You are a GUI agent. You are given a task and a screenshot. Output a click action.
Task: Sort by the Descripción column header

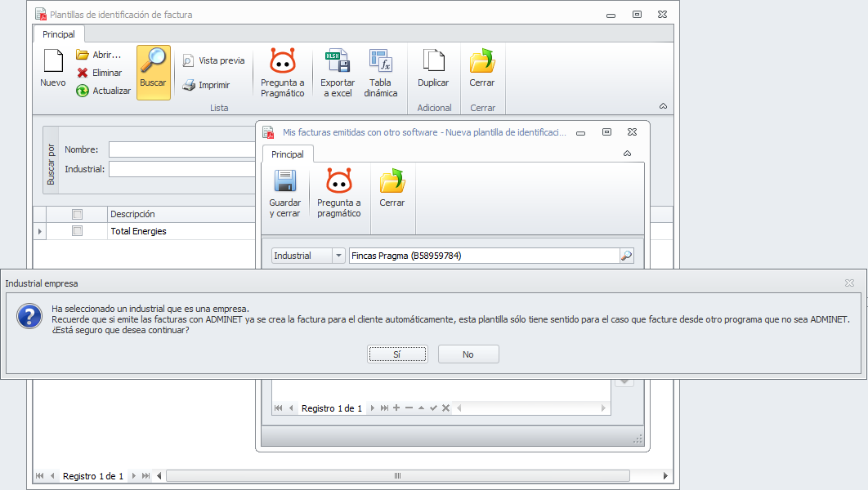[181, 214]
